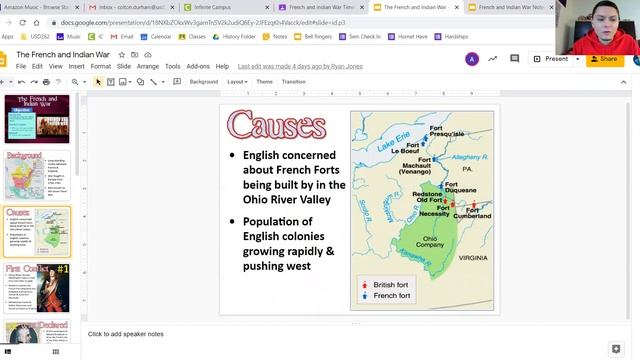Open the File menu
This screenshot has height=360, width=640.
pos(21,66)
